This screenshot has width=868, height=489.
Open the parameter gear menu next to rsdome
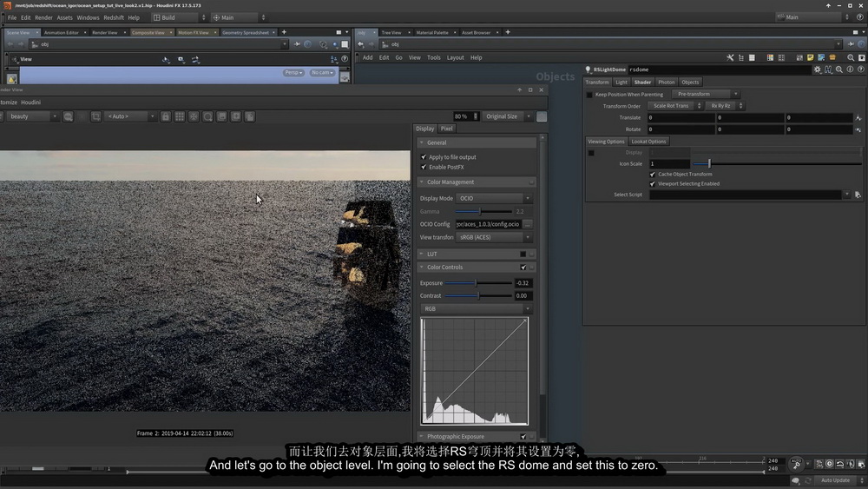click(817, 69)
